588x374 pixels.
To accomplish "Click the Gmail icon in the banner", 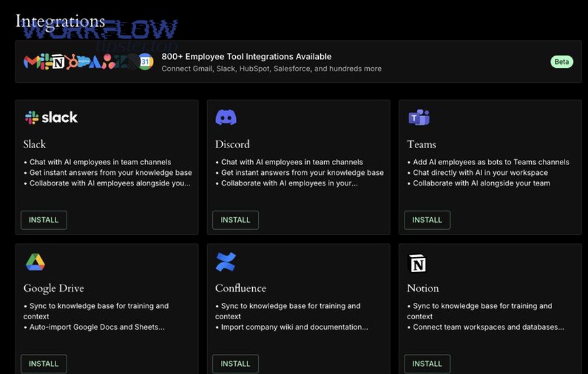I will pos(31,62).
